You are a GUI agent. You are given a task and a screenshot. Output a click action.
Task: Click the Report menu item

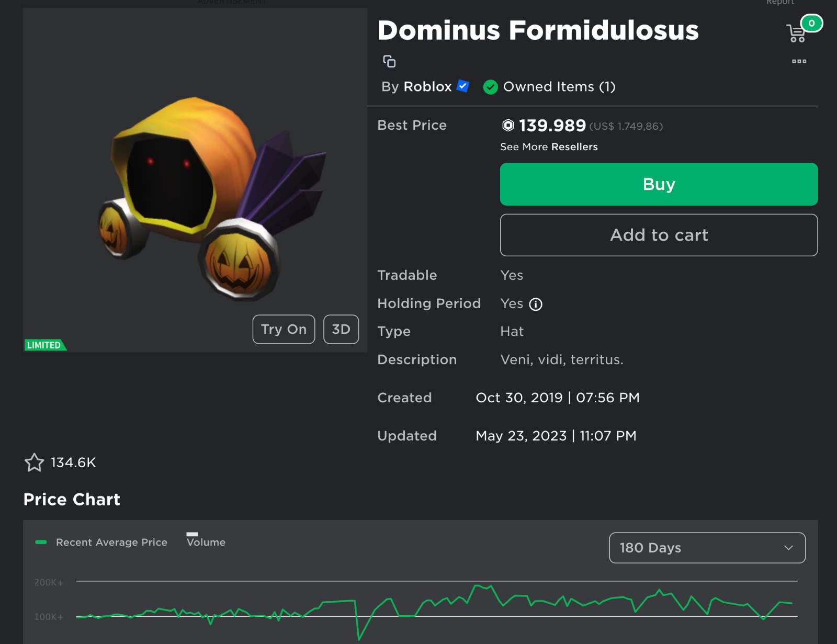tap(780, 3)
